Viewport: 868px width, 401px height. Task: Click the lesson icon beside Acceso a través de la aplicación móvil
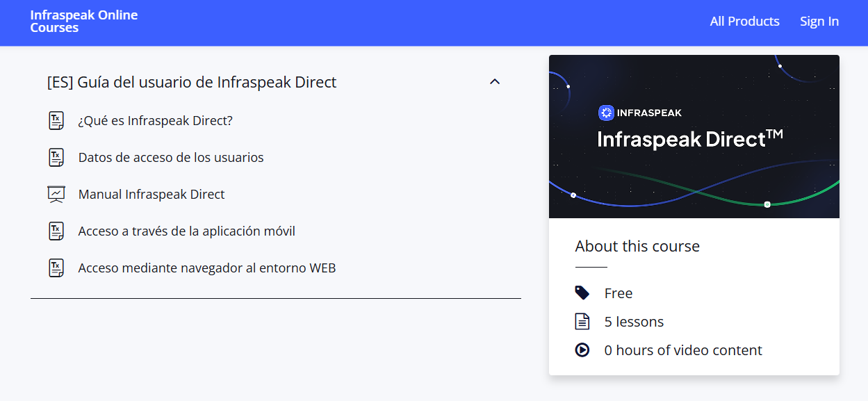(x=56, y=231)
